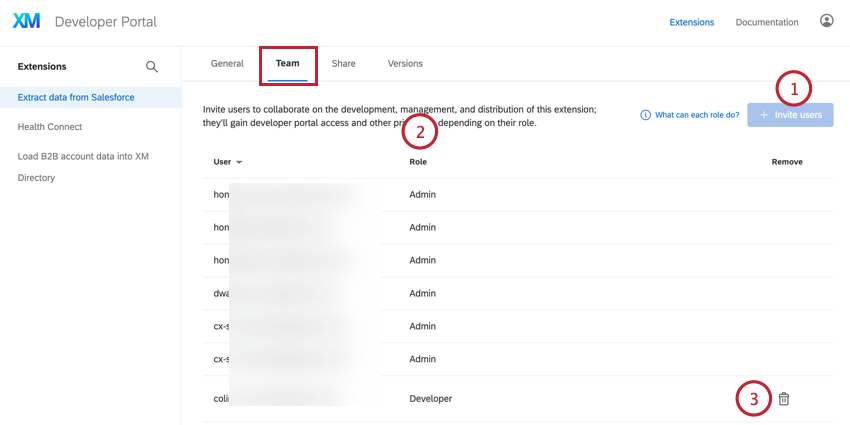Click the Role column header
The width and height of the screenshot is (850, 425).
click(x=419, y=162)
